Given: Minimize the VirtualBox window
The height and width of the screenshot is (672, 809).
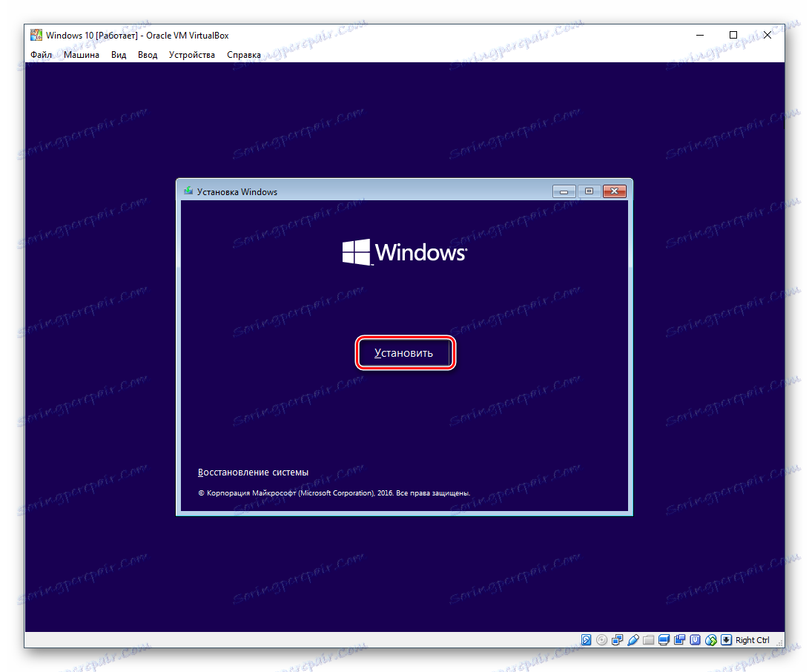Looking at the screenshot, I should [x=700, y=35].
